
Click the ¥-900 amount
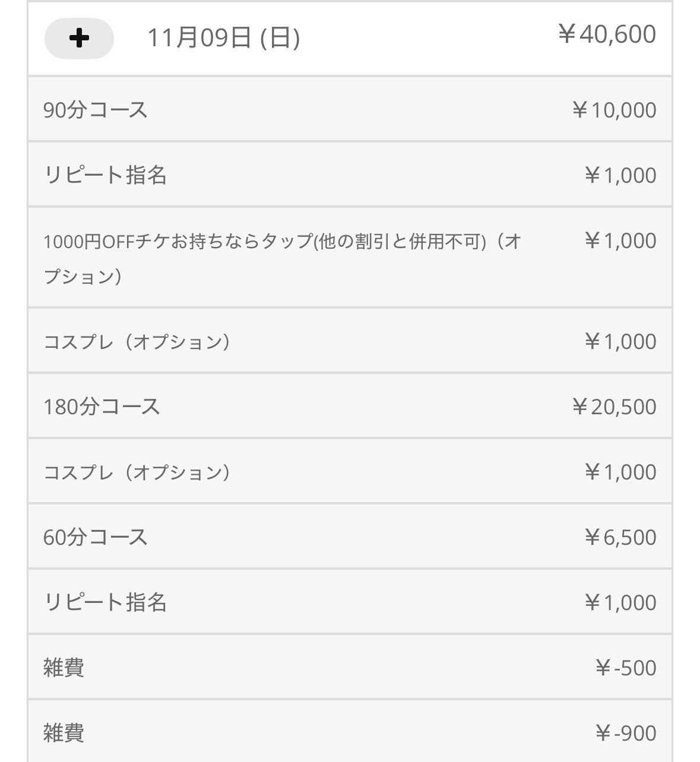(x=625, y=733)
